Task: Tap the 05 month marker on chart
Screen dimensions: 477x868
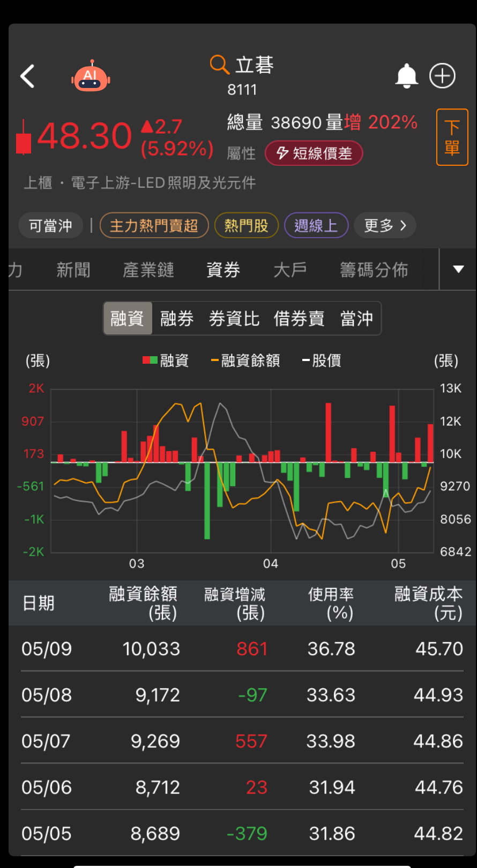Action: coord(398,564)
